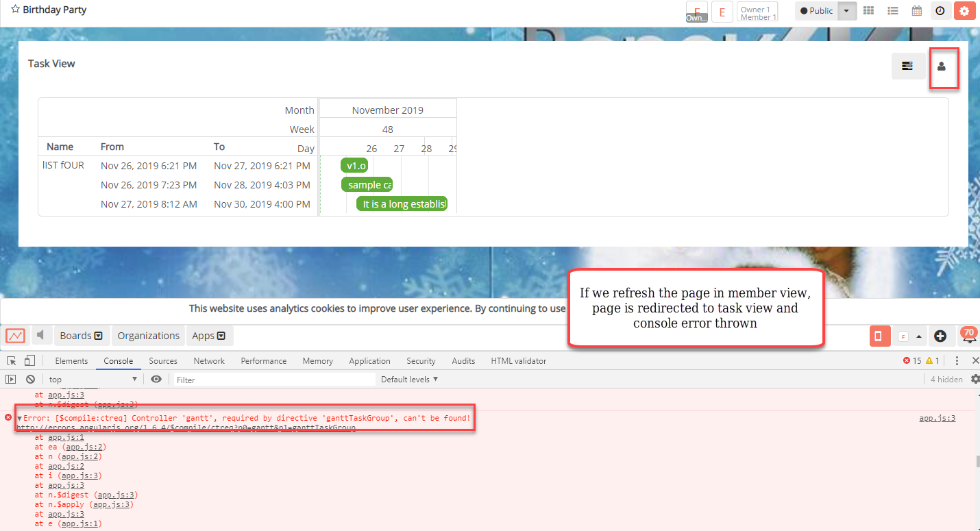Switch to the Network tab
The width and height of the screenshot is (980, 531).
(208, 360)
